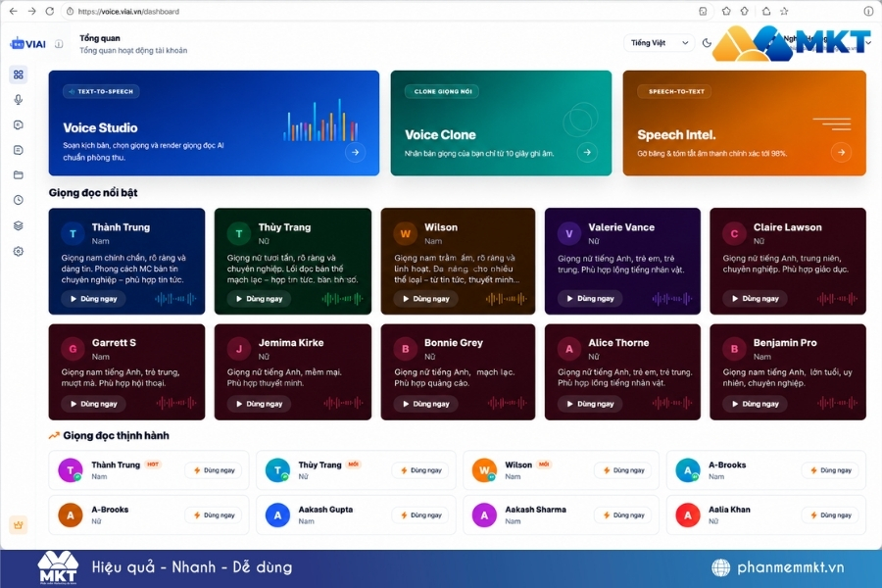Click the crown upgrade icon in sidebar
The height and width of the screenshot is (588, 882).
click(x=19, y=524)
